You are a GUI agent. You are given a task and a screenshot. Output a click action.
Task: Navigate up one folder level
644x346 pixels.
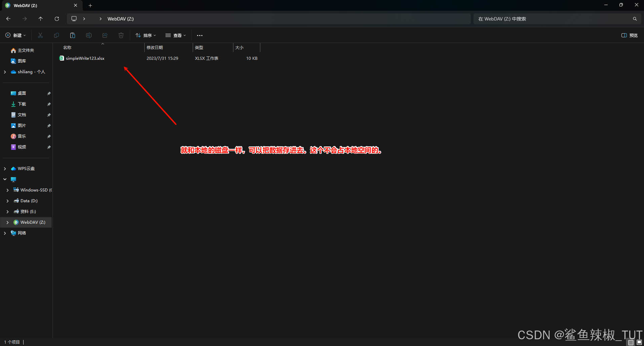coord(40,18)
